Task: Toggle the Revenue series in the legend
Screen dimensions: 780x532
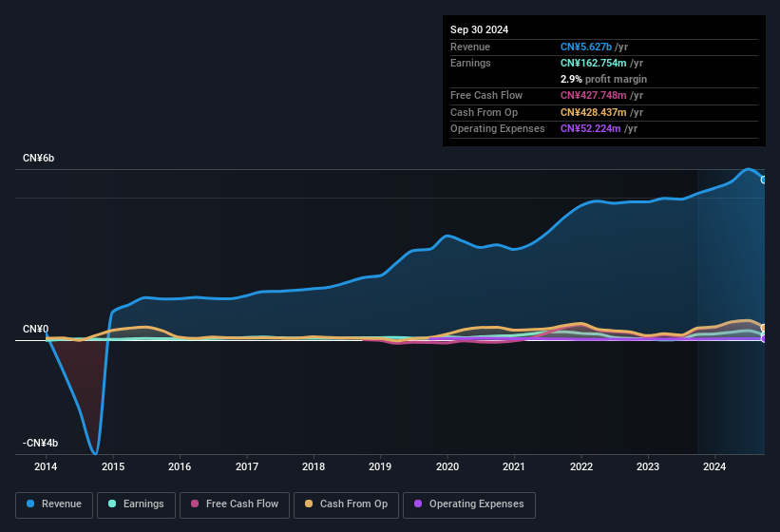Action: point(54,504)
